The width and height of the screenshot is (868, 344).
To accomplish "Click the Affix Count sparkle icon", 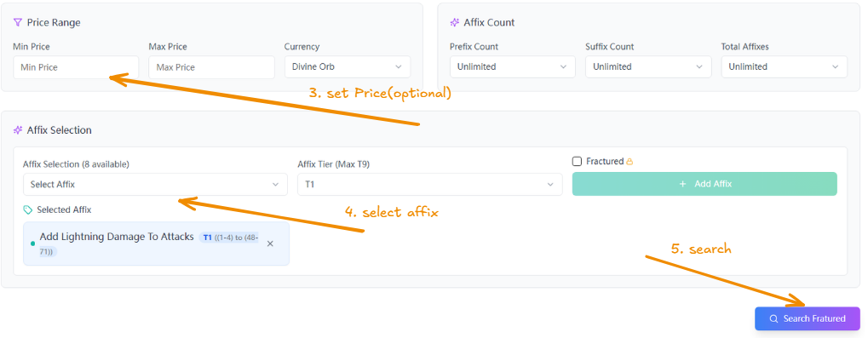I will (455, 23).
